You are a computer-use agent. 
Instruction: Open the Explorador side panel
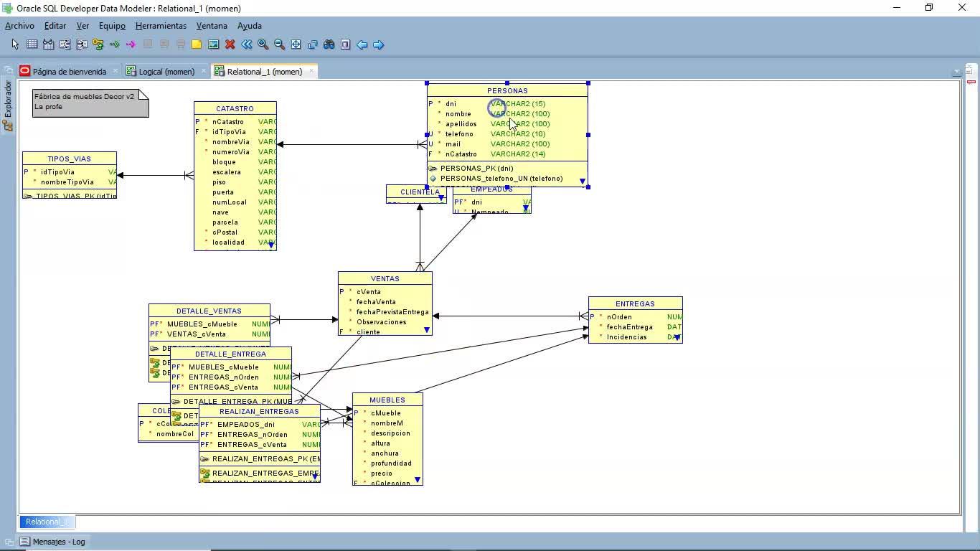point(8,99)
